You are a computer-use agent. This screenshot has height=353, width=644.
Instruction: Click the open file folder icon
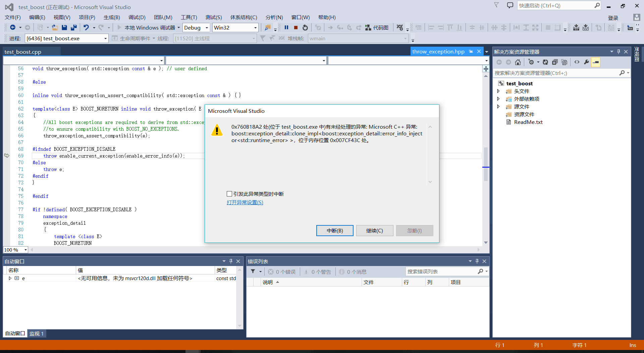pyautogui.click(x=55, y=28)
